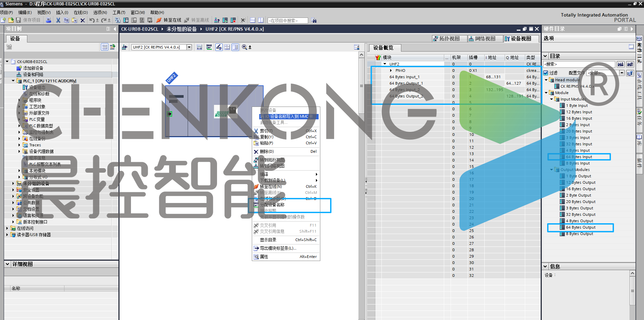
Task: Collapse the 目录 catalog section
Action: pos(545,56)
